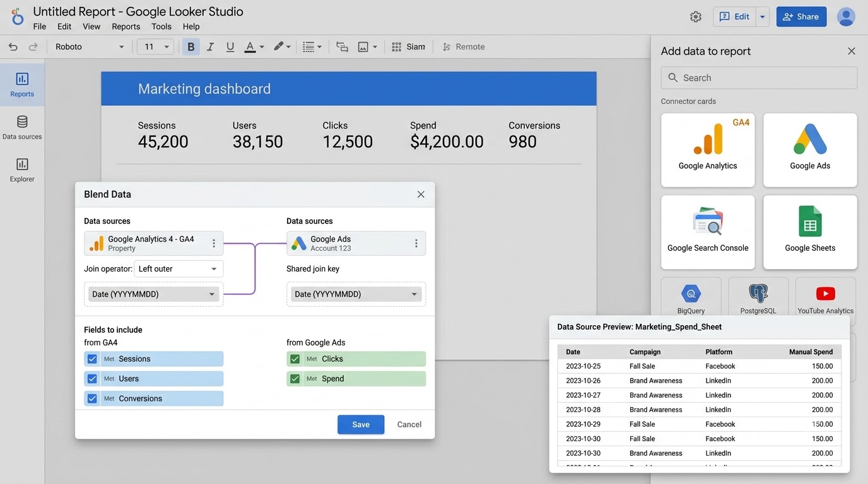The width and height of the screenshot is (868, 484).
Task: Open the Left outer join operator dropdown
Action: (x=179, y=268)
